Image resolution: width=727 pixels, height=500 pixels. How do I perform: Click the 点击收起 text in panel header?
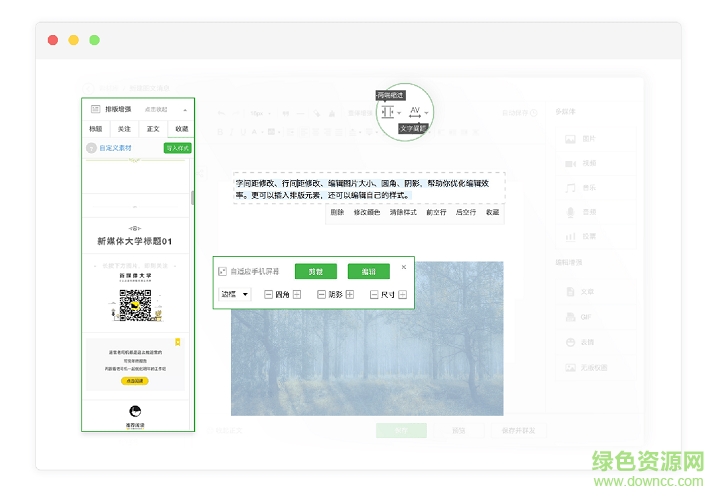tap(156, 109)
